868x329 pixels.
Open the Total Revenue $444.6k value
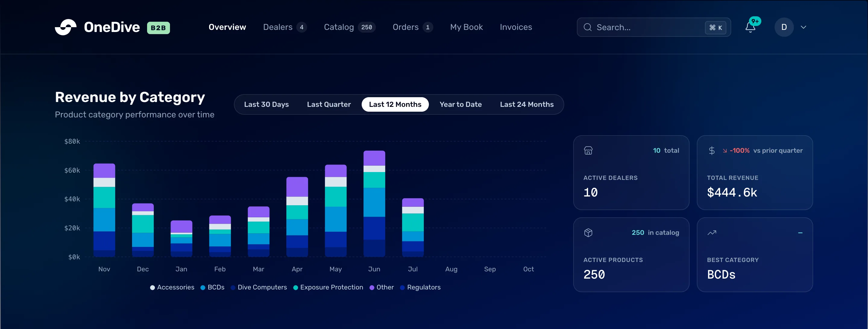[x=732, y=193]
